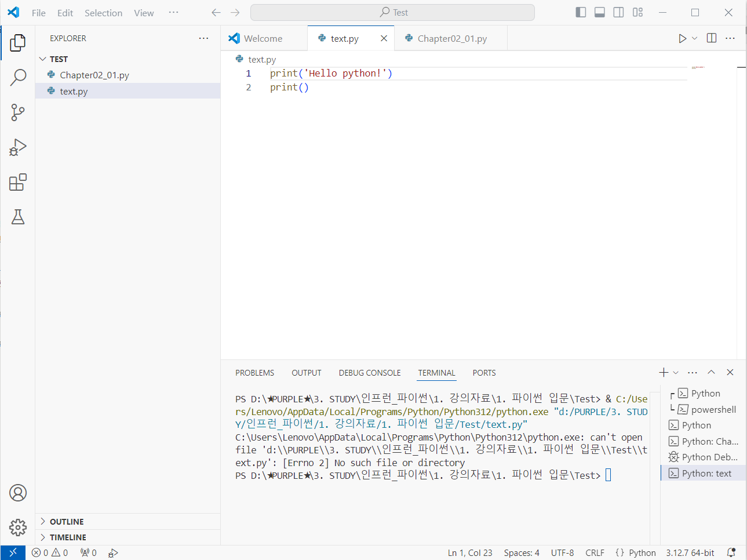Open Chapter02_01.py in the explorer tree
The height and width of the screenshot is (560, 747).
point(127,75)
